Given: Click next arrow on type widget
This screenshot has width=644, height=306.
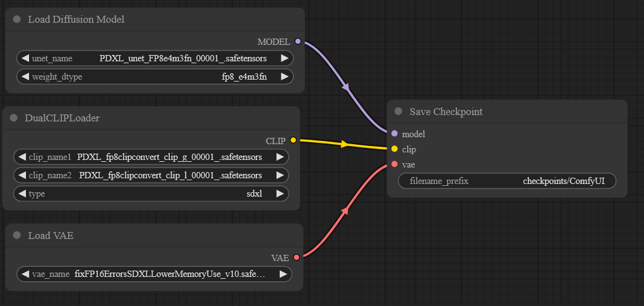Looking at the screenshot, I should 280,193.
